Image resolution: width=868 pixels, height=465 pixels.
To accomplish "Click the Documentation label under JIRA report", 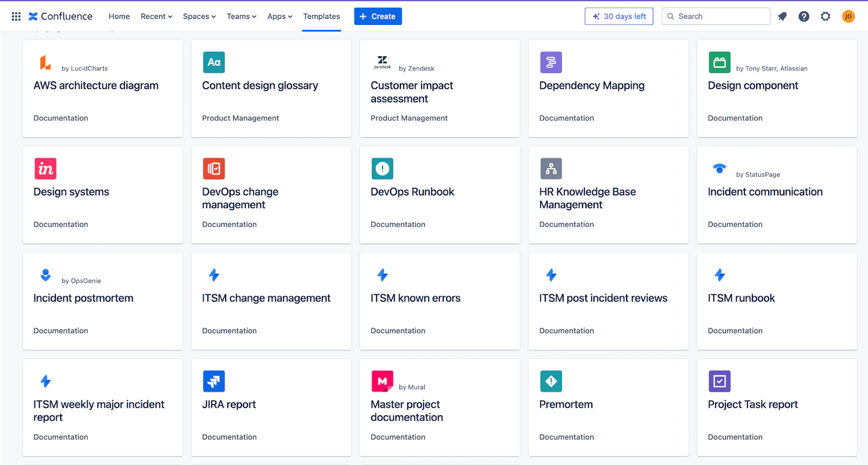I will (229, 437).
